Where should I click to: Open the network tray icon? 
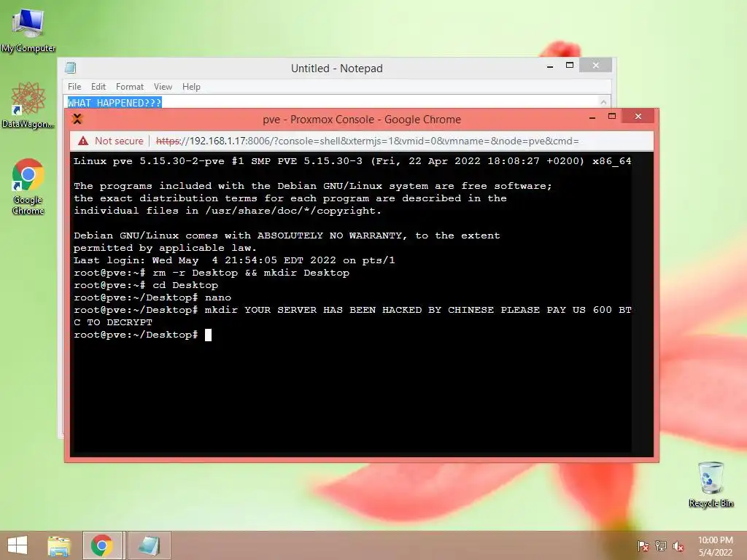click(x=661, y=546)
